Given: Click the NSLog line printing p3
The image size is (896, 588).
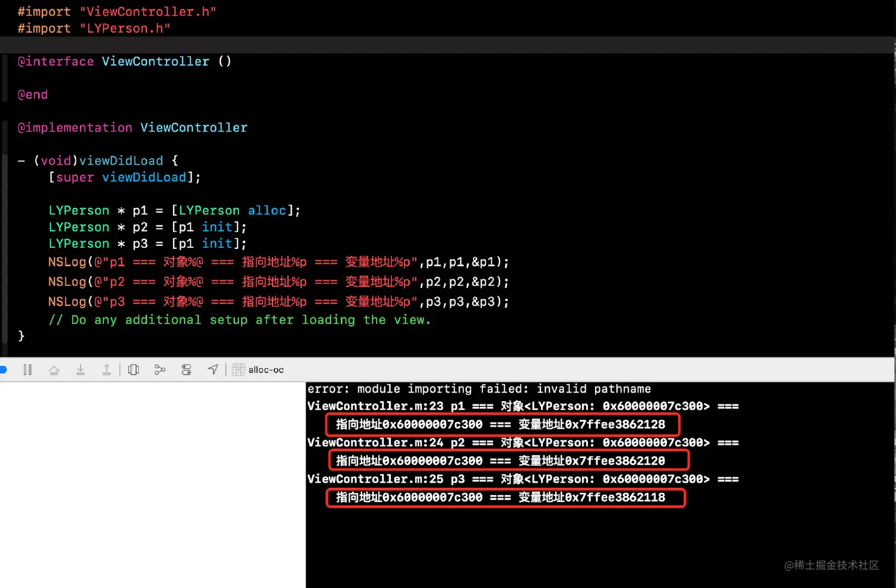Looking at the screenshot, I should (279, 302).
